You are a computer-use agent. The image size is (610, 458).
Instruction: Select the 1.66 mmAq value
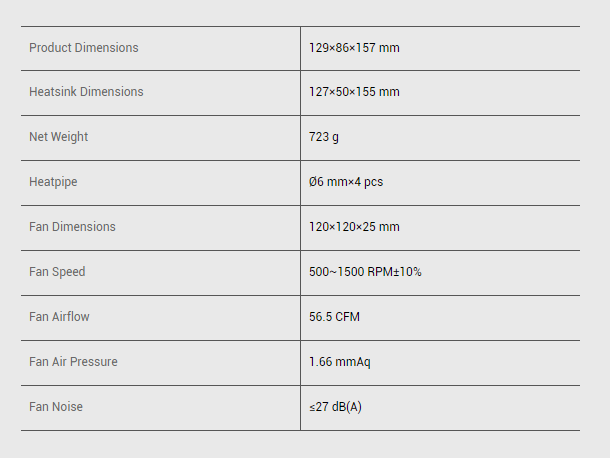click(x=340, y=362)
